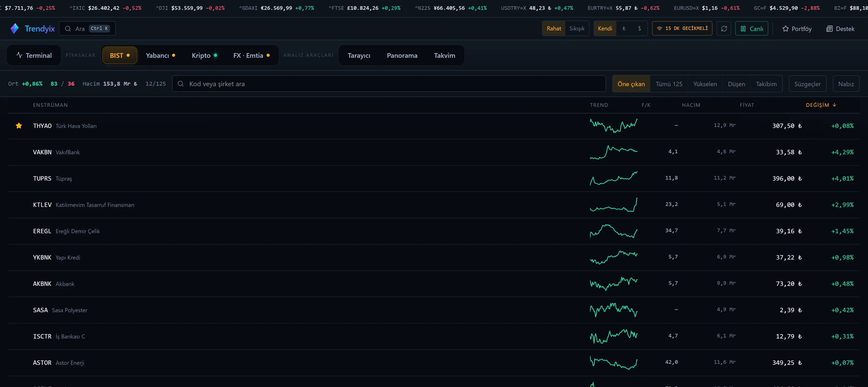Open THYAO trend sparkline chart
The height and width of the screenshot is (387, 868).
point(614,126)
